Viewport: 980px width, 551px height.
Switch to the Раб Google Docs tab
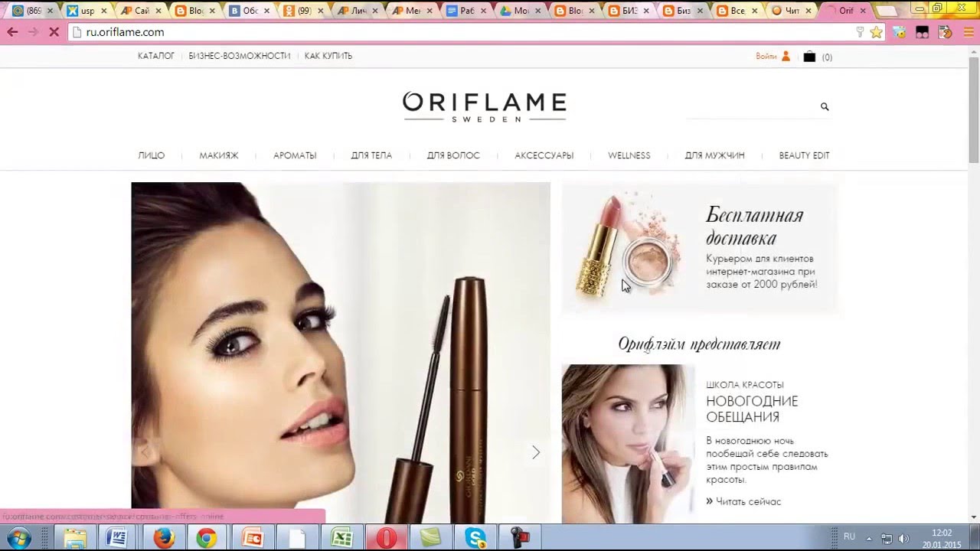point(466,11)
